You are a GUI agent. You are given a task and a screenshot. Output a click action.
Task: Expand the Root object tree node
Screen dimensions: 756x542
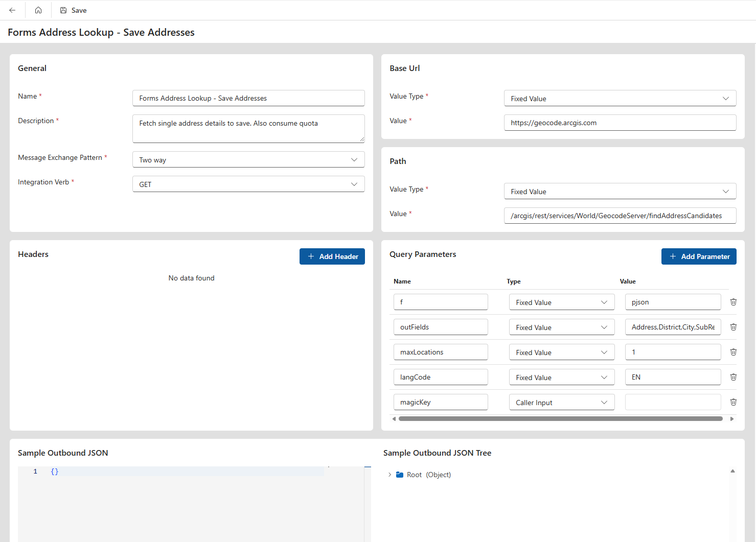tap(390, 475)
